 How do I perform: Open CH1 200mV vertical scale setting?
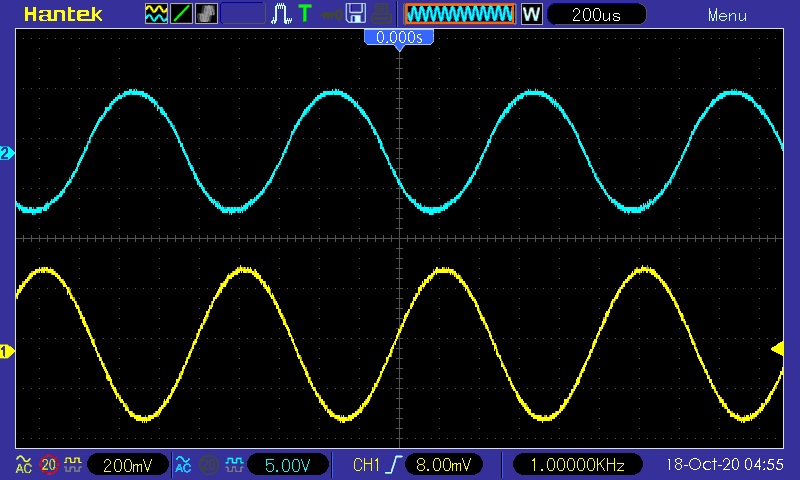tap(127, 465)
